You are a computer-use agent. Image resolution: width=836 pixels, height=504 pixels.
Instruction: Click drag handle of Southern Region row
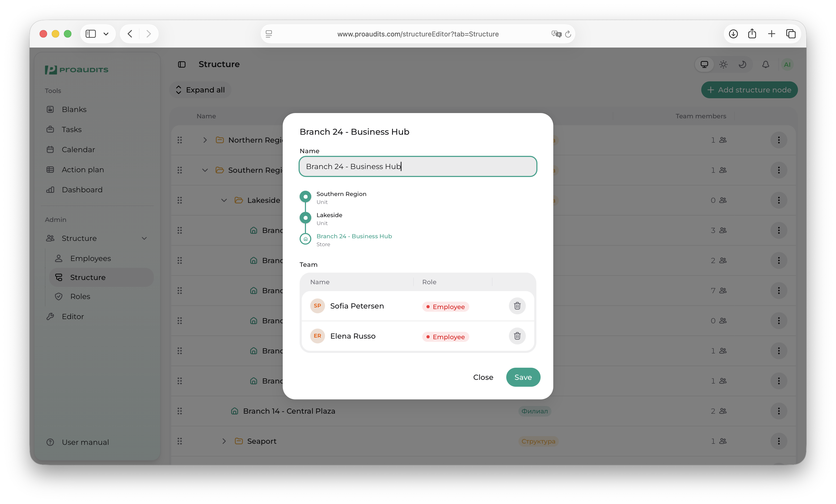[x=179, y=170]
